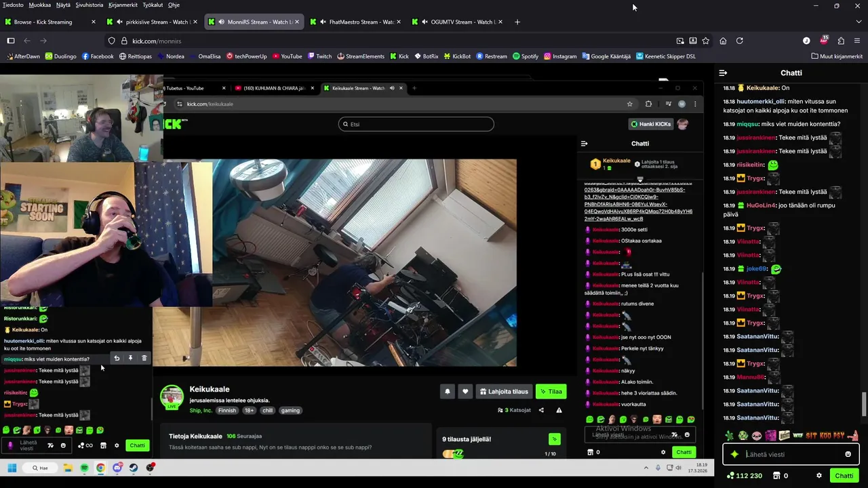Viewport: 868px width, 488px height.
Task: Open the Muokkaa menu
Action: (x=39, y=5)
